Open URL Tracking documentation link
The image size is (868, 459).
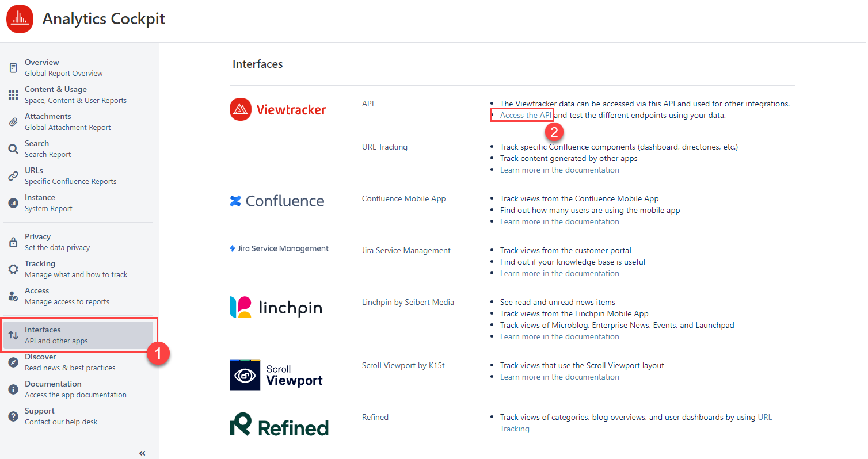559,170
